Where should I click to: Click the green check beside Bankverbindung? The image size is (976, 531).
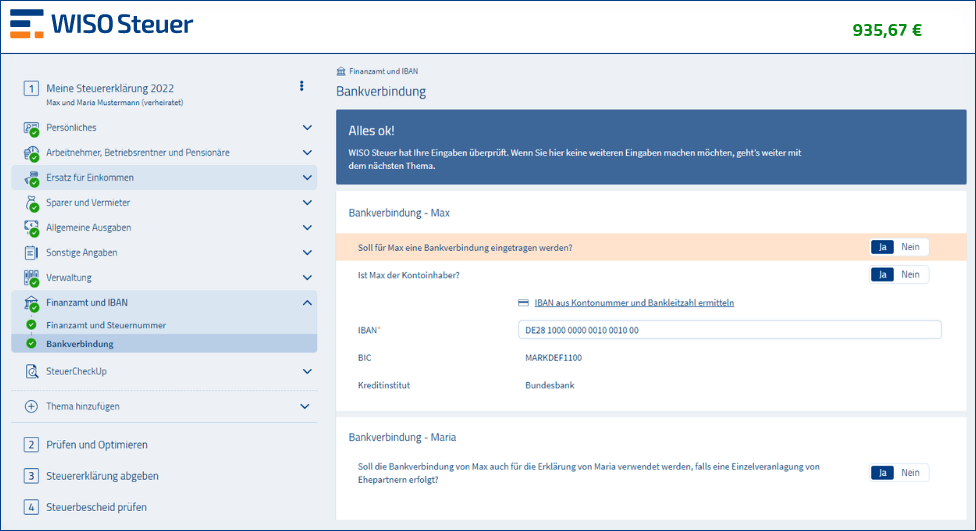pyautogui.click(x=31, y=344)
